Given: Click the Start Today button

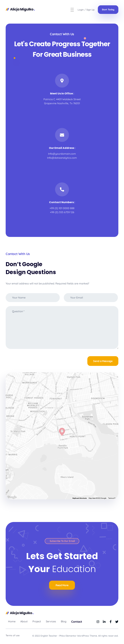Looking at the screenshot, I should (x=108, y=10).
